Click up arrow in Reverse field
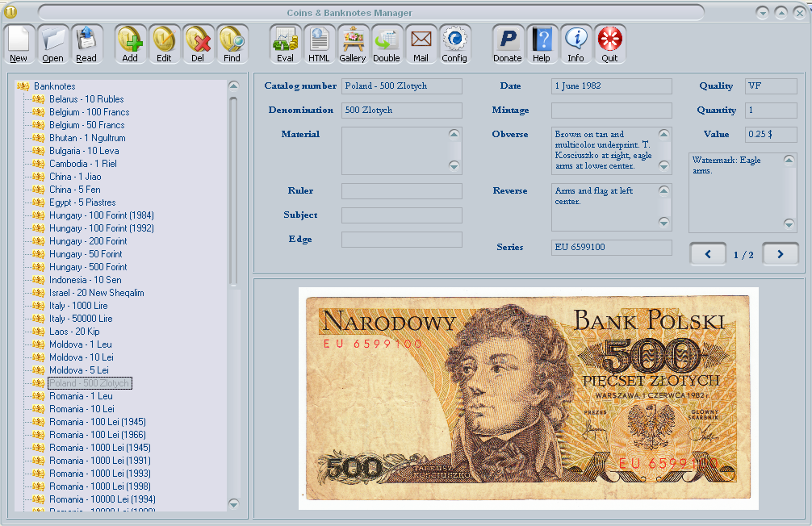Image resolution: width=812 pixels, height=526 pixels. point(664,191)
